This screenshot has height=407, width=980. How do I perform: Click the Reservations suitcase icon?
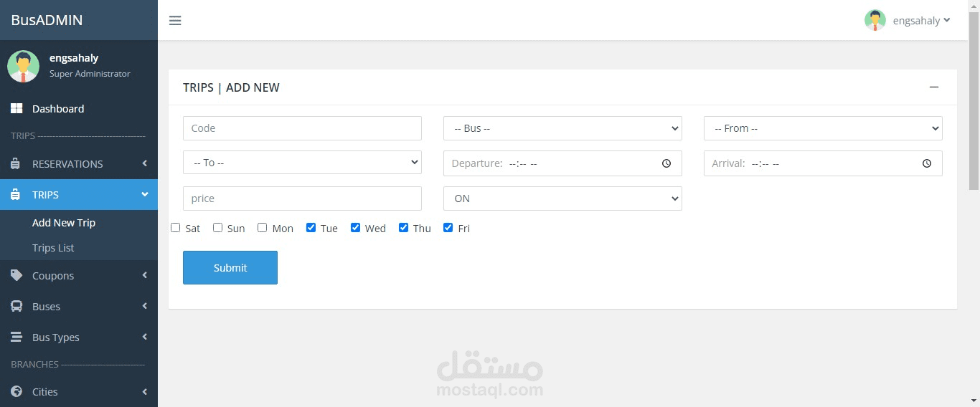16,164
